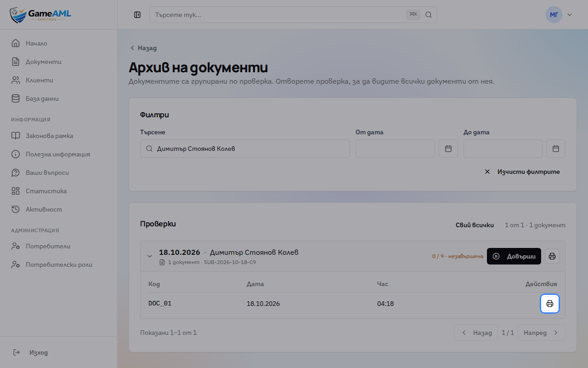Clear filters with 'Изчисти филтрите'

coord(522,172)
